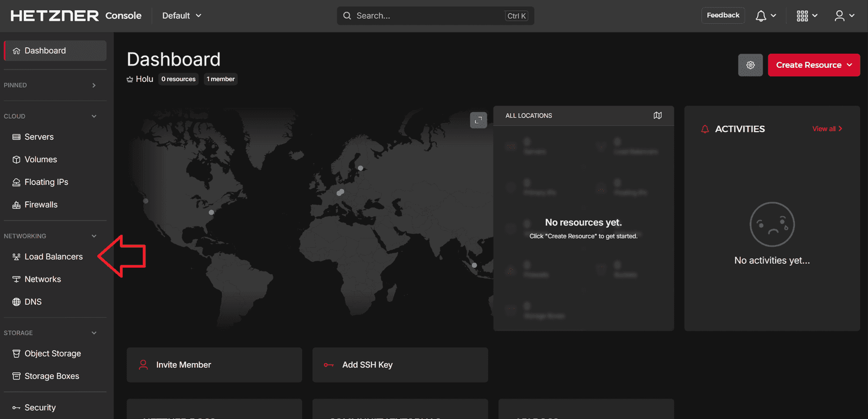The height and width of the screenshot is (419, 868).
Task: Click the Add SSH Key card
Action: click(400, 365)
